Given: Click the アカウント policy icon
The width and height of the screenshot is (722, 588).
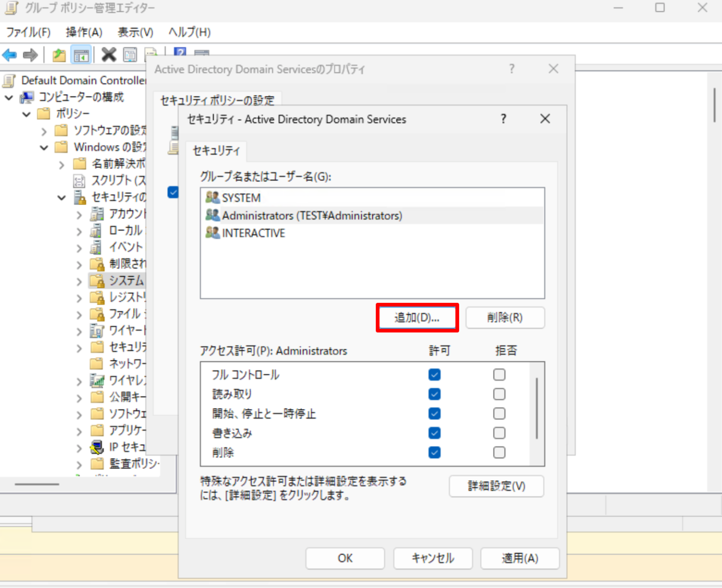Looking at the screenshot, I should 97,214.
